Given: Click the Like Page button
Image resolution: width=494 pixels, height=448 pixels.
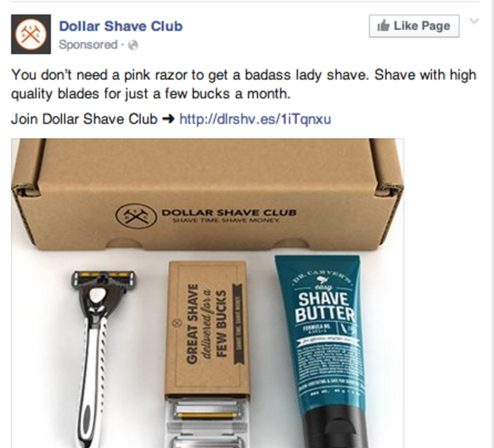Looking at the screenshot, I should click(x=414, y=26).
